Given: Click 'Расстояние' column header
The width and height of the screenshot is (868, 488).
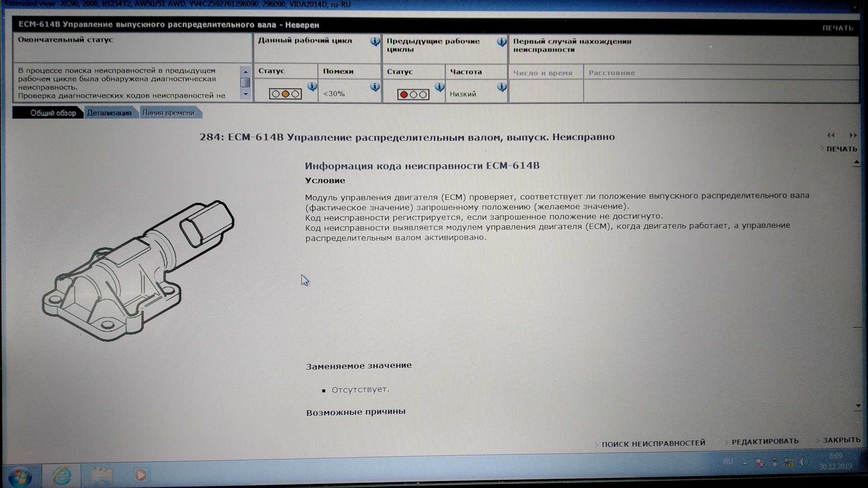Looking at the screenshot, I should [x=612, y=73].
